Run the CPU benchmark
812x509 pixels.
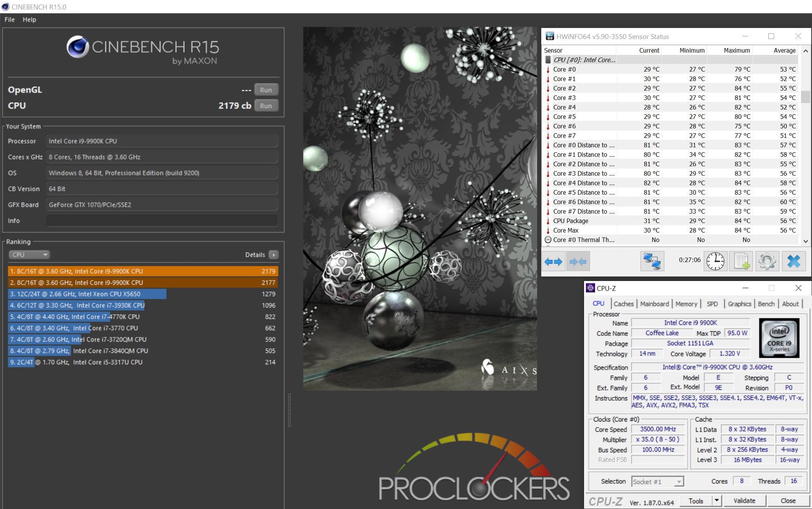(266, 106)
